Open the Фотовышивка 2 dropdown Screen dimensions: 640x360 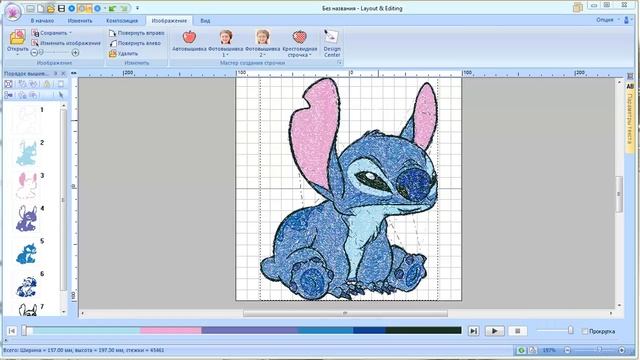pos(262,43)
